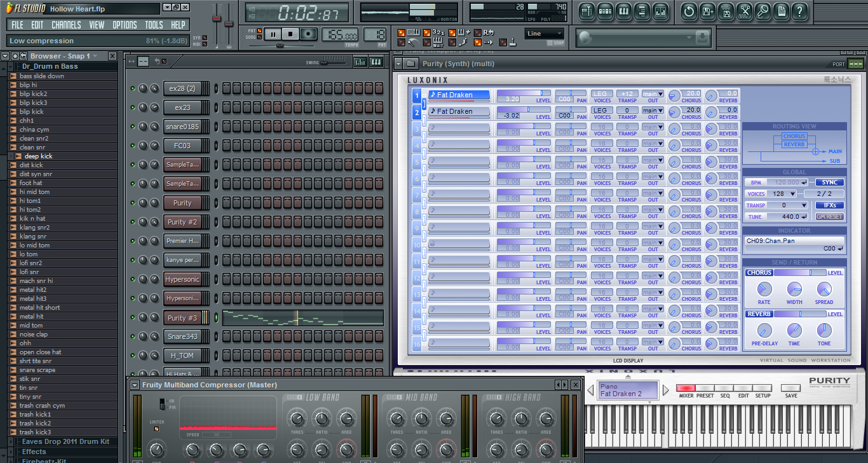Open the Step Sequencer view icon

(605, 11)
